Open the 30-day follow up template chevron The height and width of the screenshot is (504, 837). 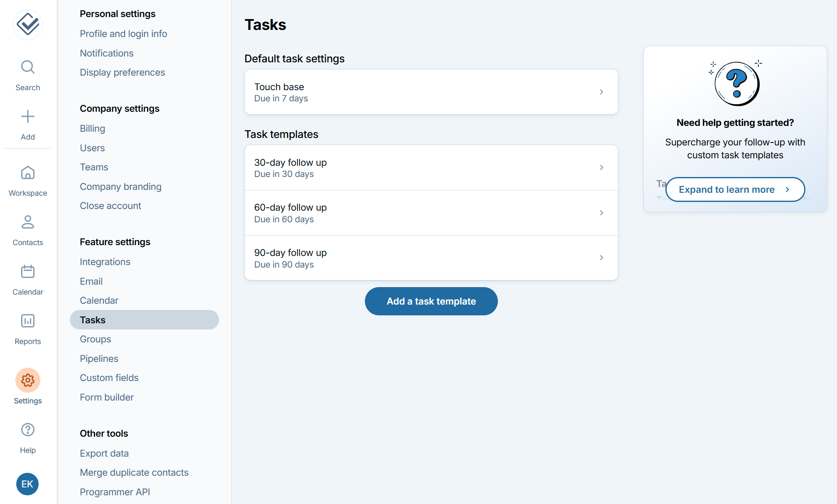click(601, 167)
